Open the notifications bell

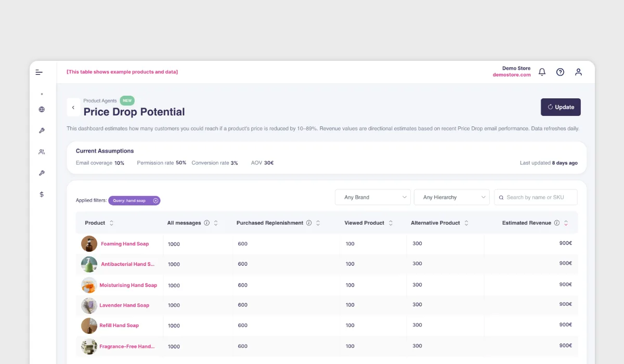[x=542, y=72]
